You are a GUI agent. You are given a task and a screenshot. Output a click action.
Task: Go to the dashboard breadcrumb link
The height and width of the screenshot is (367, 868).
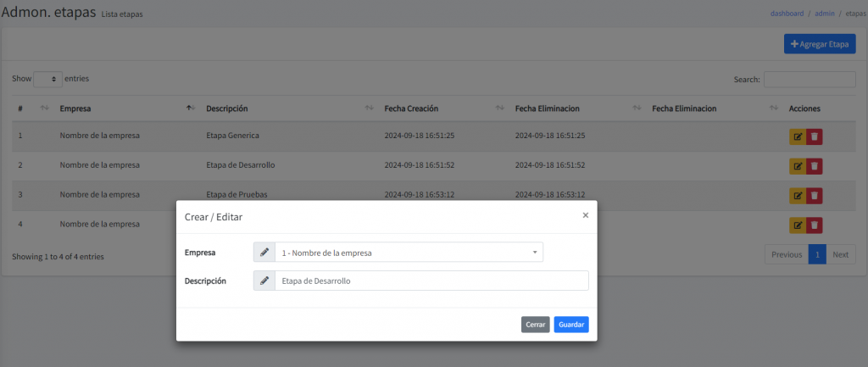[x=786, y=14]
